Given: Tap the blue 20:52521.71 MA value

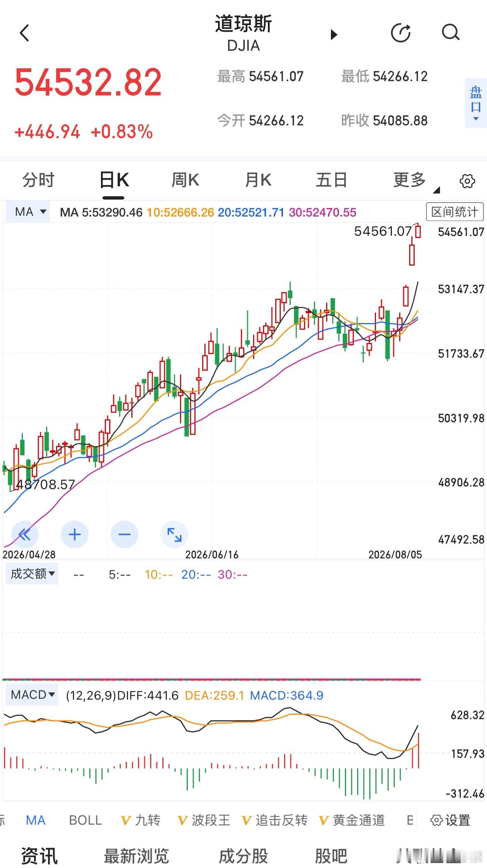Looking at the screenshot, I should coord(251,212).
